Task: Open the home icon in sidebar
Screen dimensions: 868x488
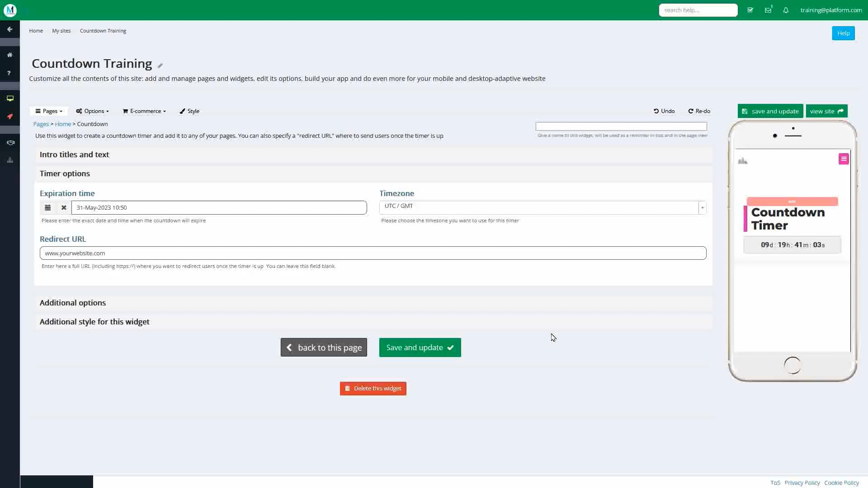Action: [9, 55]
